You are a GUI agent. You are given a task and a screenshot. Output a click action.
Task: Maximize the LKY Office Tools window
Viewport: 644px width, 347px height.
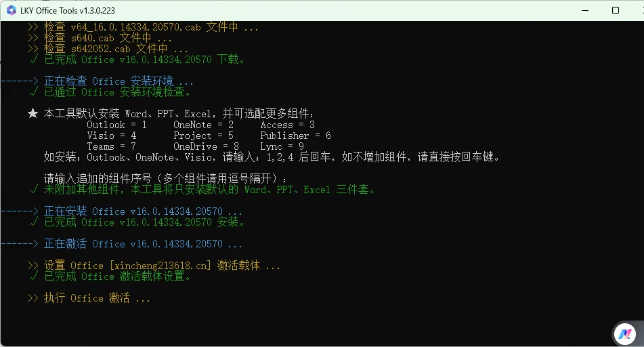tap(616, 10)
